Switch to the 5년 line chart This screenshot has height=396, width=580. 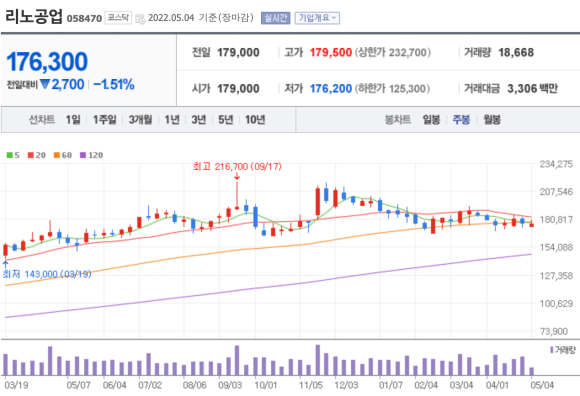tap(225, 119)
